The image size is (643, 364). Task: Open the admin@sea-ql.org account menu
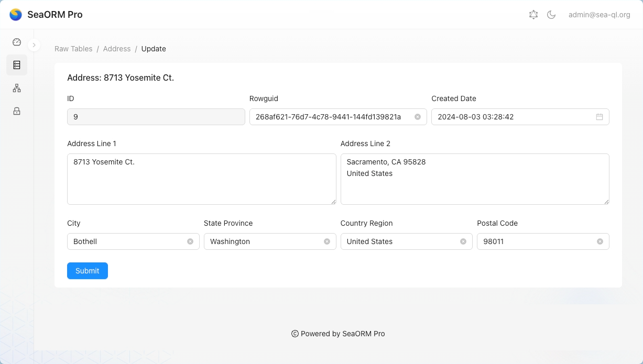[x=599, y=15]
